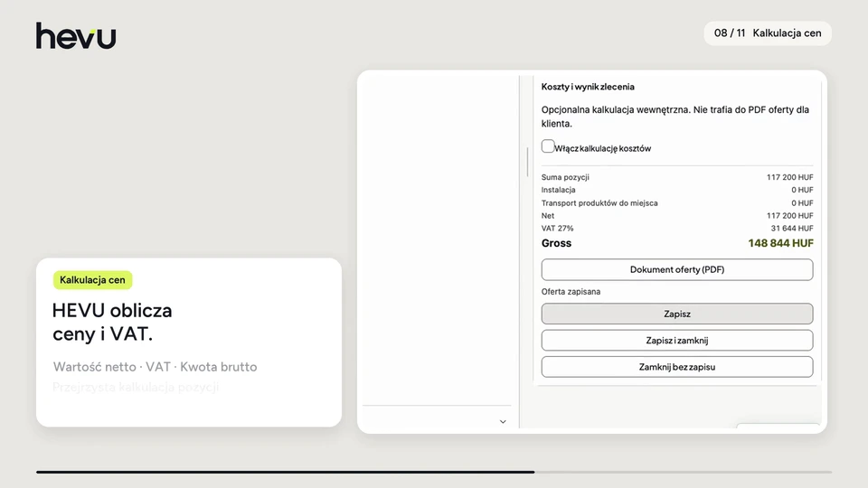
Task: Click Zamknij bez zapisu button
Action: tap(677, 367)
